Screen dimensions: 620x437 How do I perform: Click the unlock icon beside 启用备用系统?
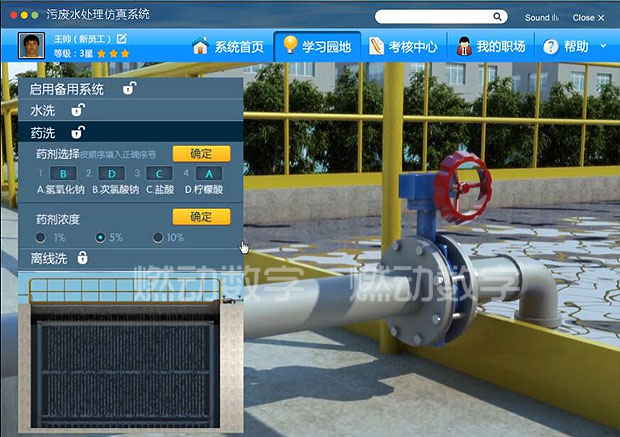point(129,89)
